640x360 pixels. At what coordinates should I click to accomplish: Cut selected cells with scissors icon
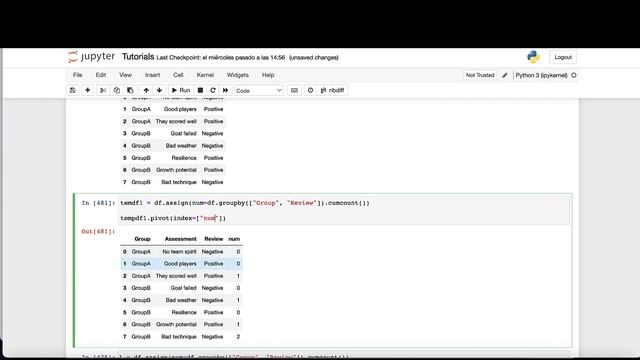pyautogui.click(x=103, y=90)
